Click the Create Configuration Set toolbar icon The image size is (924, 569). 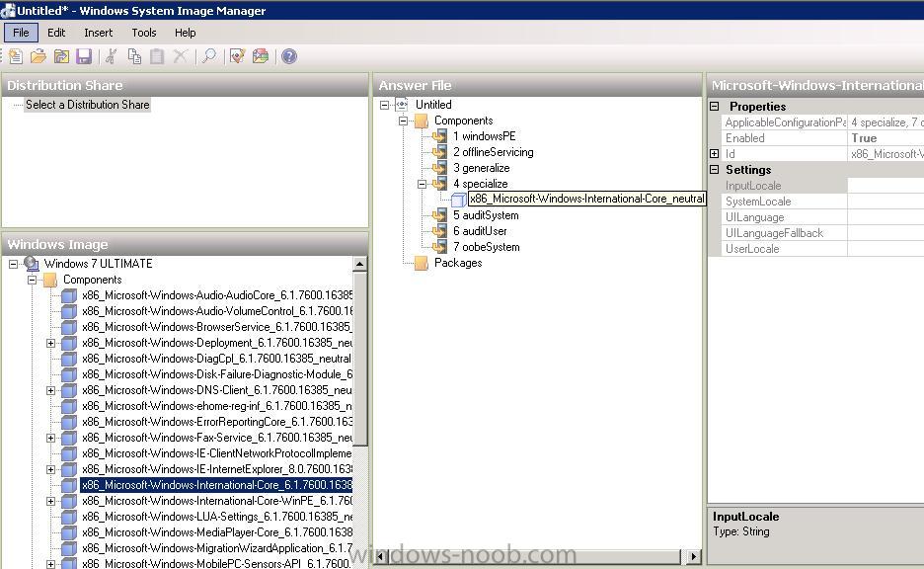pos(261,56)
